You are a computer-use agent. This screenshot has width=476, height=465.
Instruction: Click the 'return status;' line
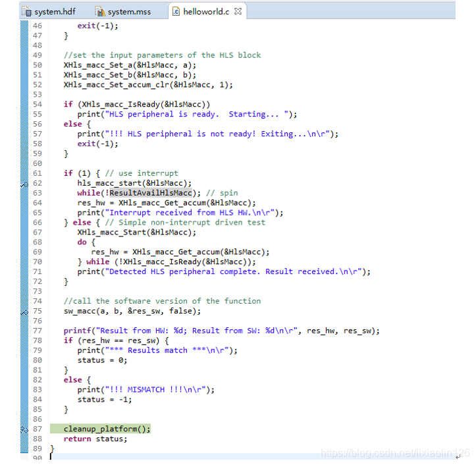(x=95, y=439)
